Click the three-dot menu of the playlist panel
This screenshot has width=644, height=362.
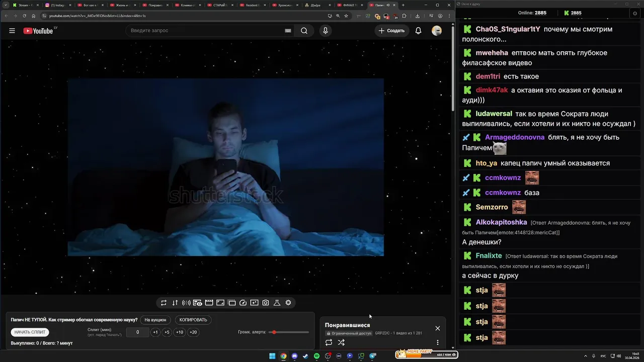tap(437, 342)
